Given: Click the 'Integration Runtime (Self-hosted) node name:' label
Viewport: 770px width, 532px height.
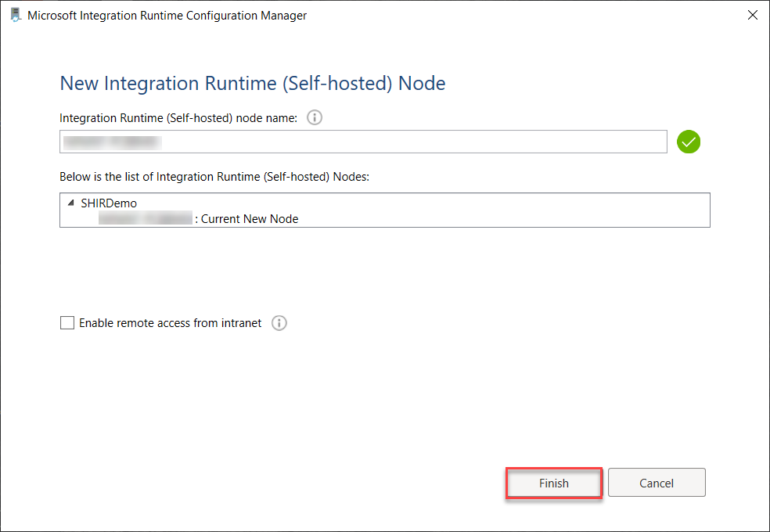Looking at the screenshot, I should point(178,118).
